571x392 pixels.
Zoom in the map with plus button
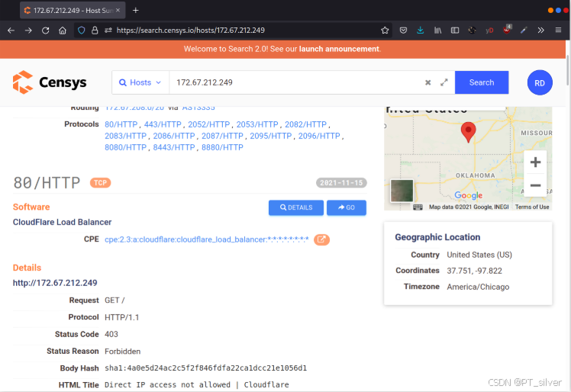click(535, 162)
